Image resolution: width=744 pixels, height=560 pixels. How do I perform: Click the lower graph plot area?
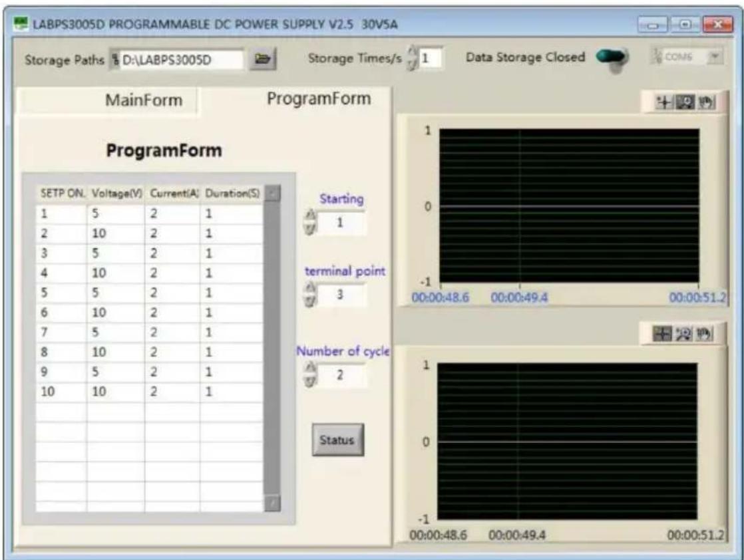click(x=568, y=441)
